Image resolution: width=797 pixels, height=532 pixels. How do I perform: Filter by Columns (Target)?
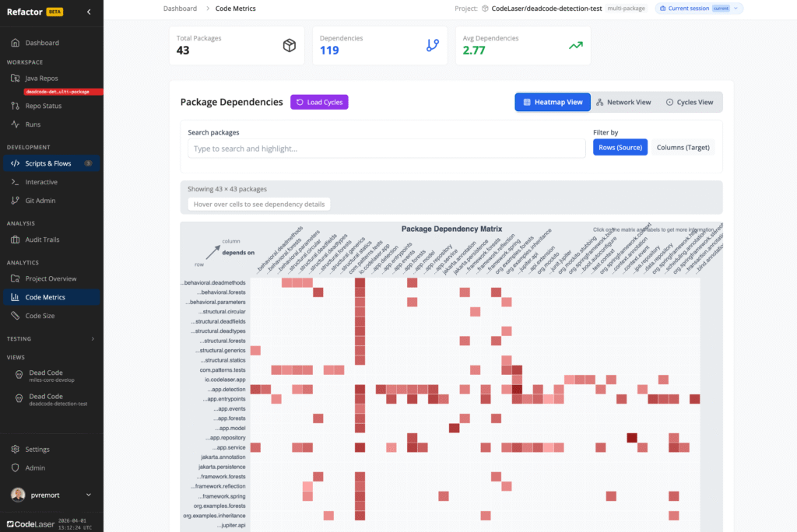coord(683,147)
